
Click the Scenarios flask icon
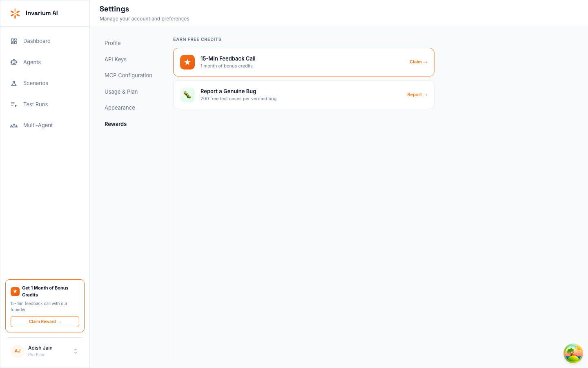point(13,83)
